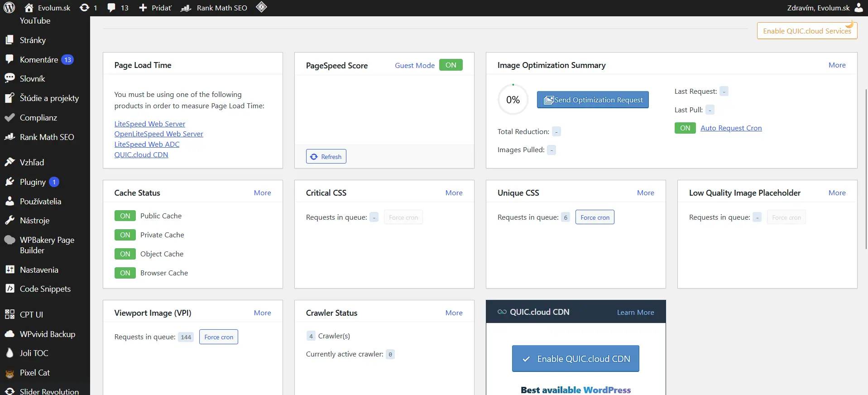Open the Rank Math SEO sidebar menu

pos(47,137)
